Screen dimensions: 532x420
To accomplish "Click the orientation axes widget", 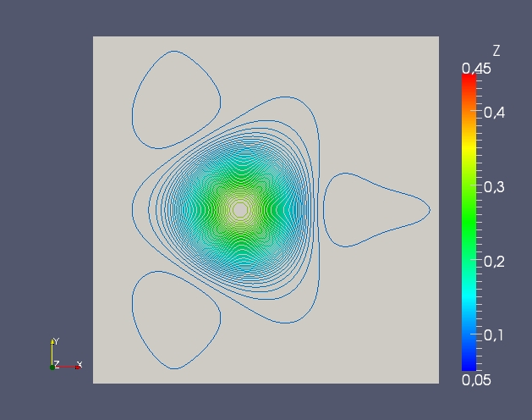I will click(x=66, y=354).
